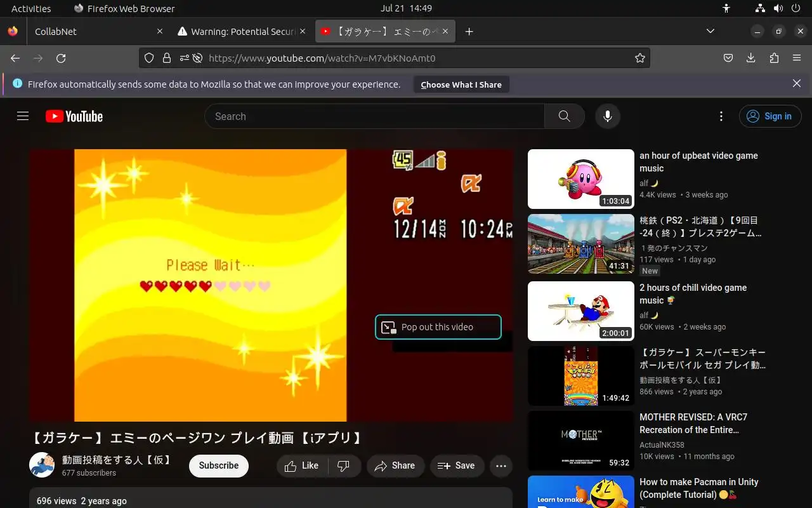Check blocked autoplay icon in address bar
Viewport: 812px width, 508px height.
[197, 58]
